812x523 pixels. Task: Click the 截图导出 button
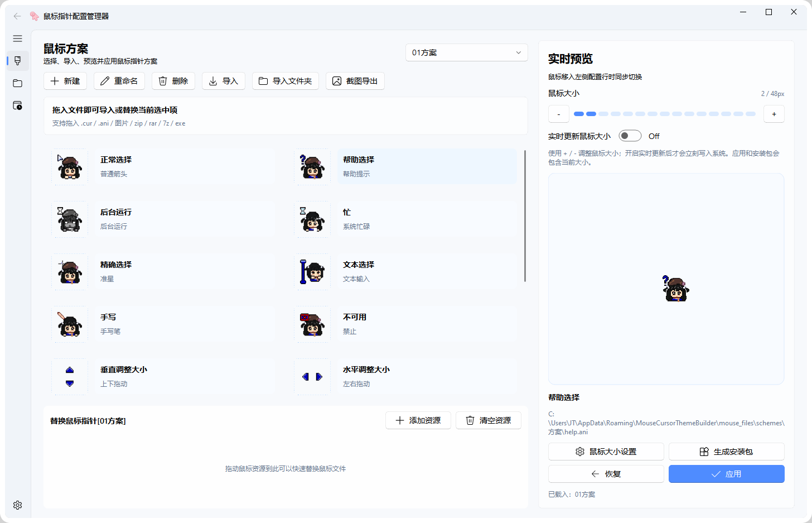tap(355, 81)
